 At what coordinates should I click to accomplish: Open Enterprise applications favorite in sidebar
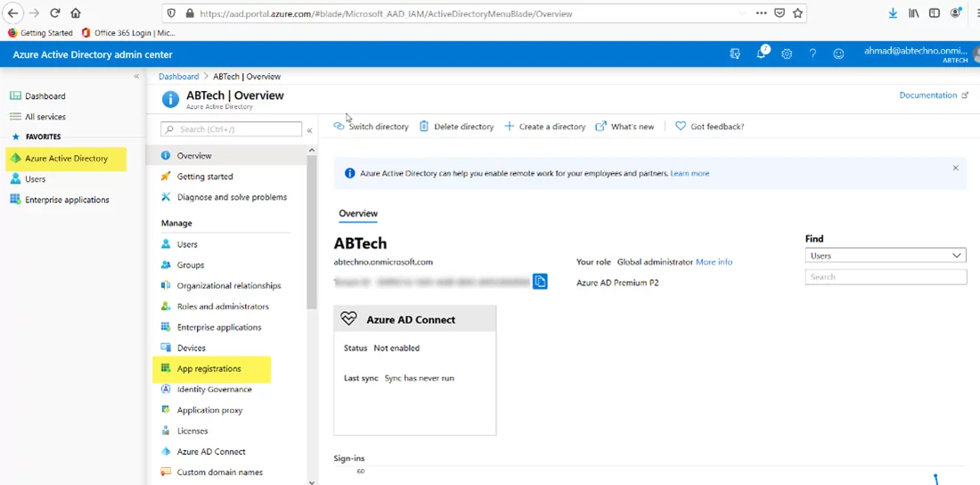click(60, 200)
